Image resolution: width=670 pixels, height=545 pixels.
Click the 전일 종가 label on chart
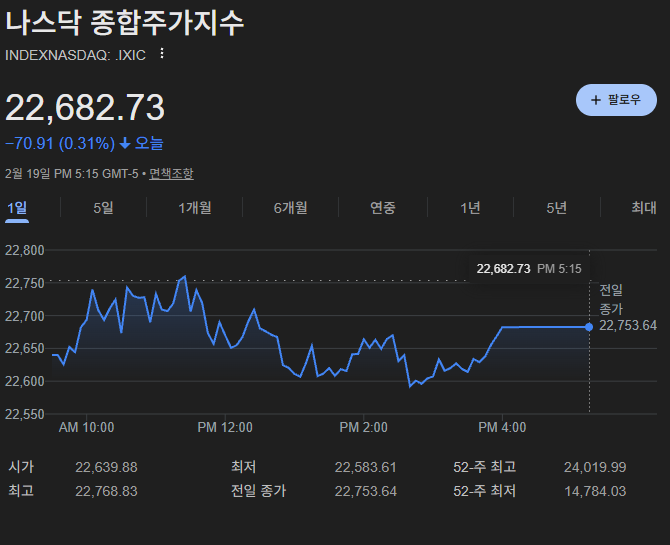coord(611,299)
